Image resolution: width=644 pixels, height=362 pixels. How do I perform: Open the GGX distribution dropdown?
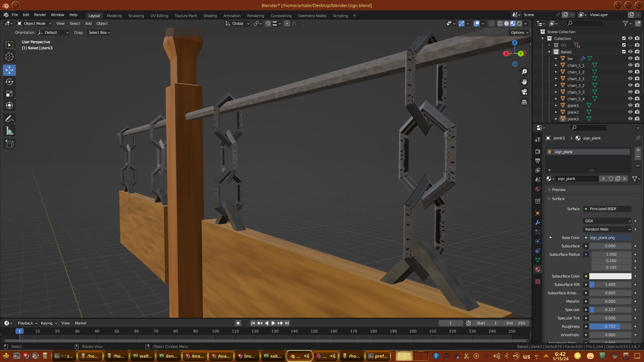[x=607, y=221]
